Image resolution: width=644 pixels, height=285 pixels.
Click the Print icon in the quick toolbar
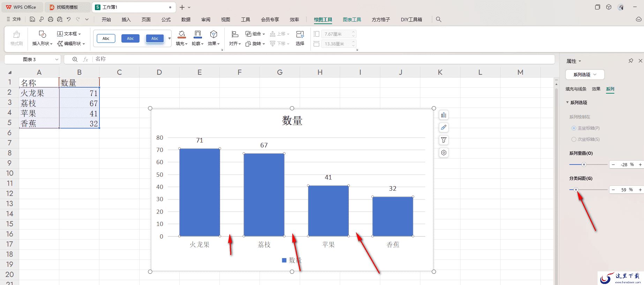51,20
